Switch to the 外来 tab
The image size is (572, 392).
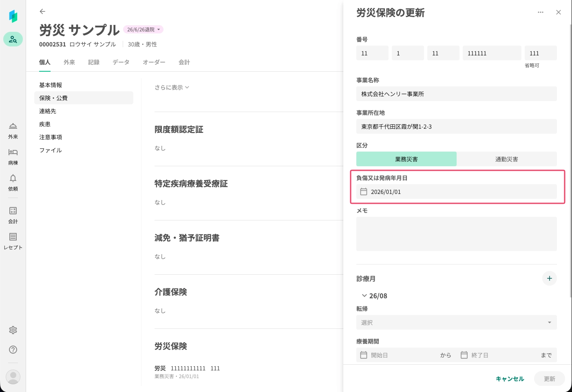pyautogui.click(x=69, y=62)
